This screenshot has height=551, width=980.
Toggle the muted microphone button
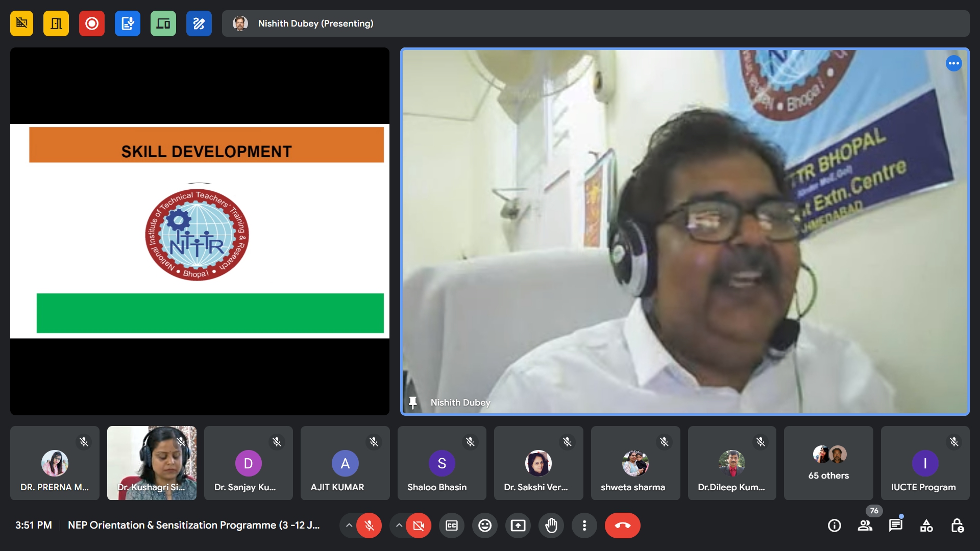coord(369,525)
